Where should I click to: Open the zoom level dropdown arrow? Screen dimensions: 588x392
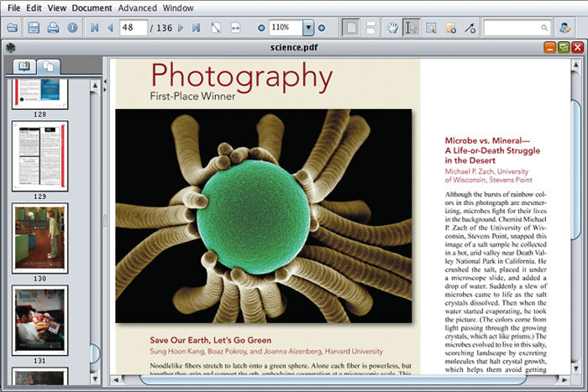[308, 28]
